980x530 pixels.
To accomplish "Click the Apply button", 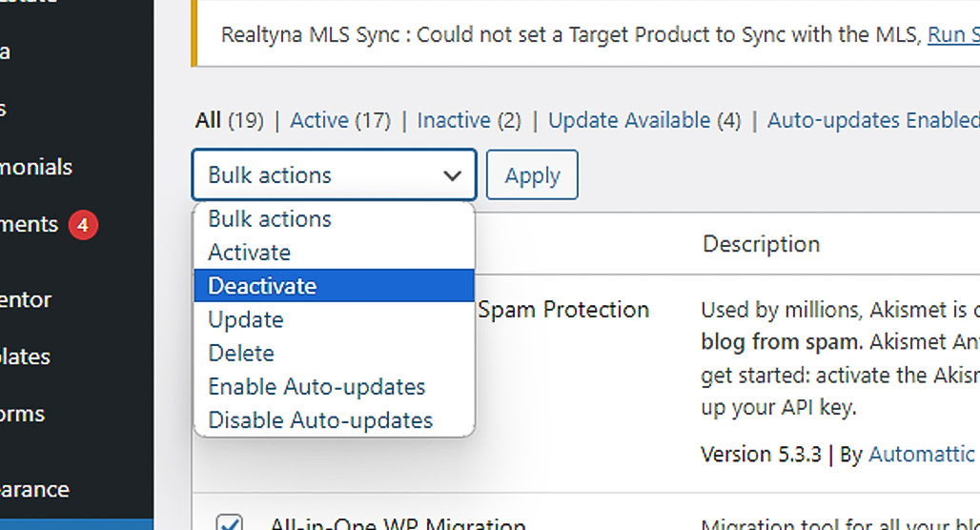I will pyautogui.click(x=532, y=175).
